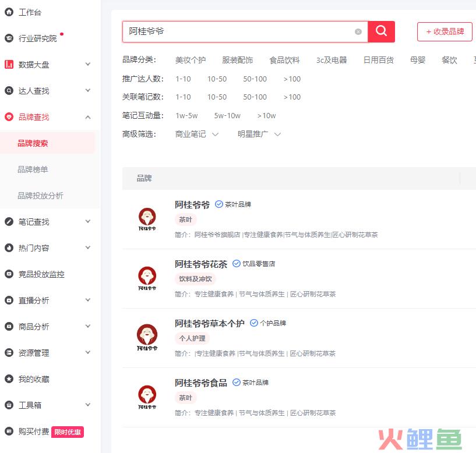Click the verified badge beside 阿桂爷爷 茶叶品牌

[x=219, y=204]
